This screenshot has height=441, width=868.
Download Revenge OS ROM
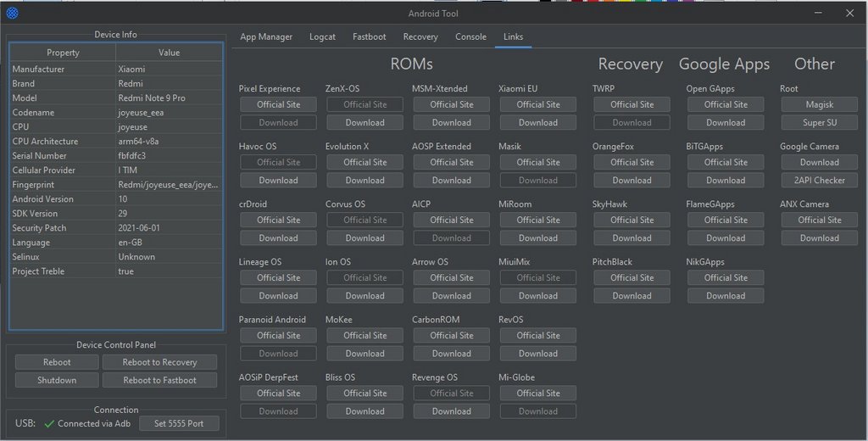(x=452, y=411)
